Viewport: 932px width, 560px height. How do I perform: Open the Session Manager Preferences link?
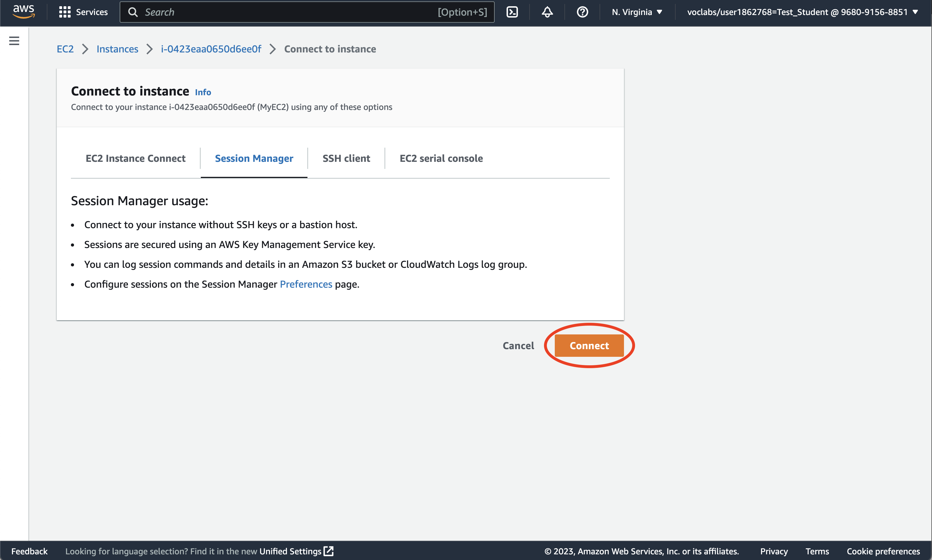(x=305, y=284)
